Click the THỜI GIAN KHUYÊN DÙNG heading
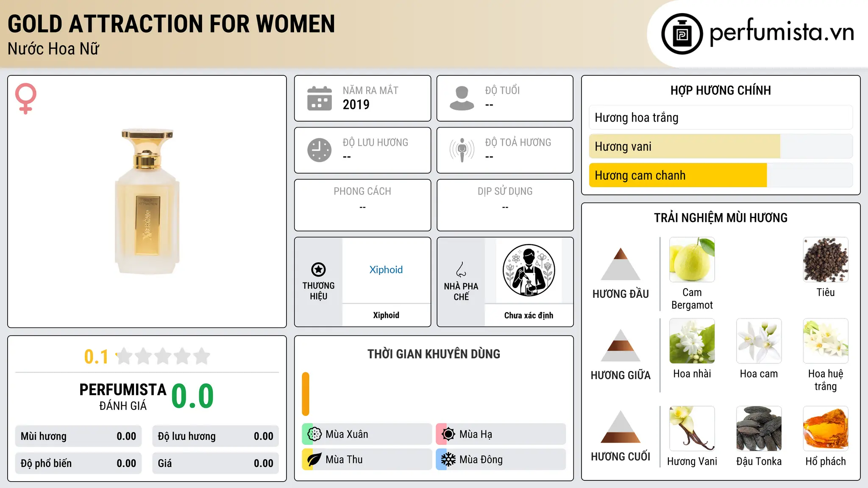The height and width of the screenshot is (488, 868). pyautogui.click(x=434, y=354)
